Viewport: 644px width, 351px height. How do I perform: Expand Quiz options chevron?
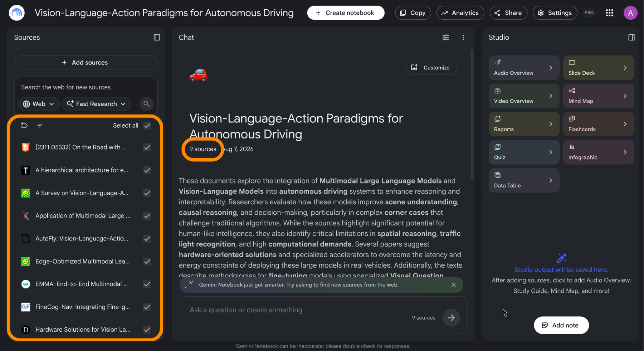coord(551,152)
